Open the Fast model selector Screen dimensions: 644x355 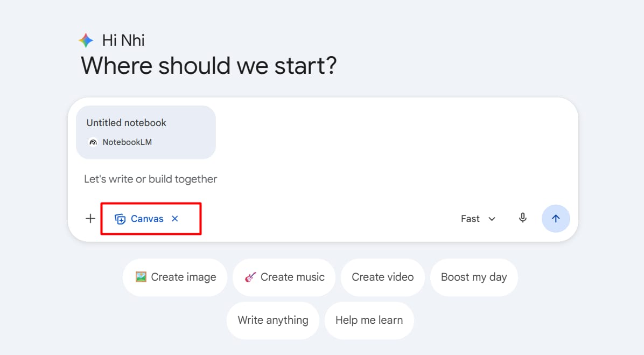(x=470, y=219)
